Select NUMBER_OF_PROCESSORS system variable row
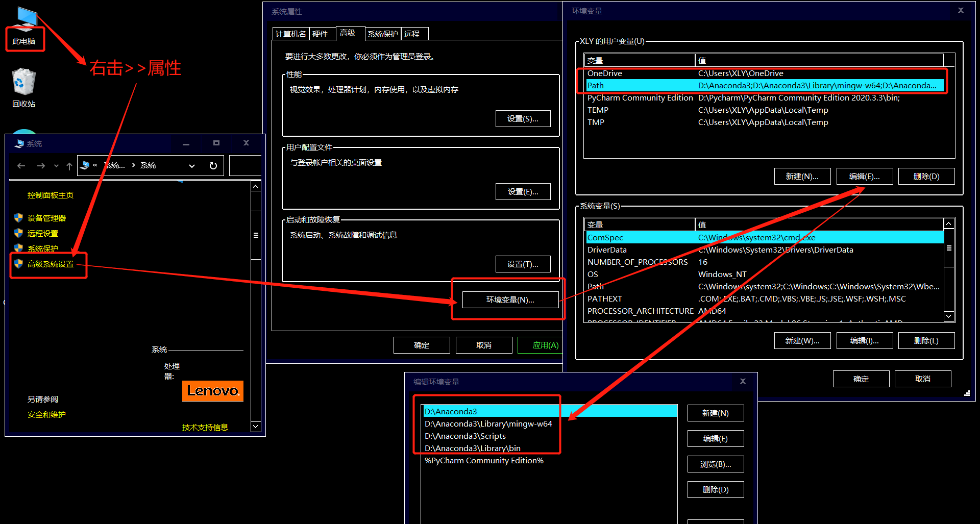The width and height of the screenshot is (980, 524). [x=765, y=262]
